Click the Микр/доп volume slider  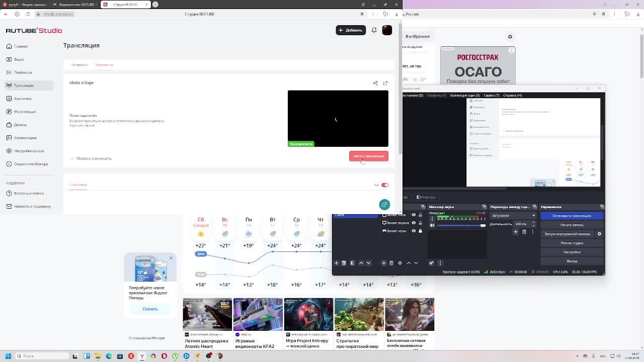(461, 225)
